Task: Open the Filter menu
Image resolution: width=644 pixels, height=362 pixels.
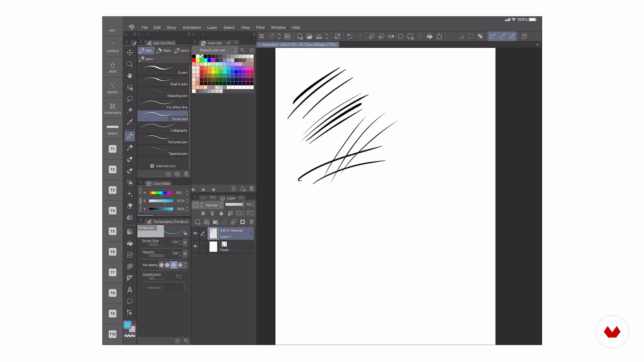Action: click(260, 27)
